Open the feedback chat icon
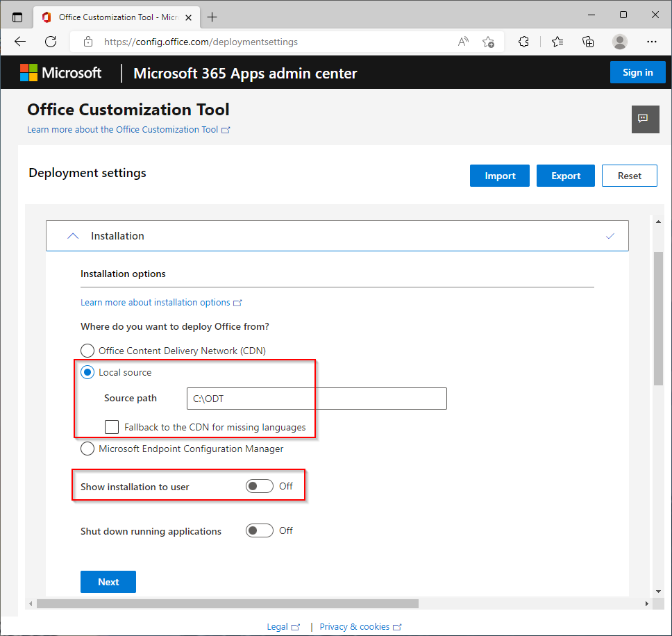The width and height of the screenshot is (672, 636). [x=644, y=119]
